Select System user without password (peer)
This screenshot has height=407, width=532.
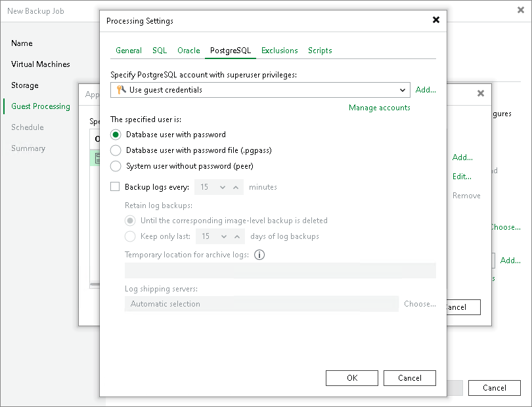point(116,166)
